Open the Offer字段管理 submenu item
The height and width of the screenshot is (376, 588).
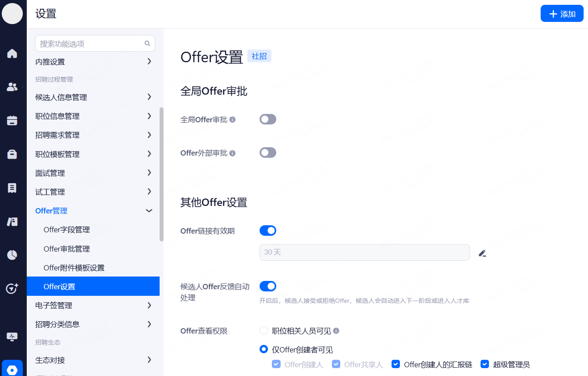point(67,230)
